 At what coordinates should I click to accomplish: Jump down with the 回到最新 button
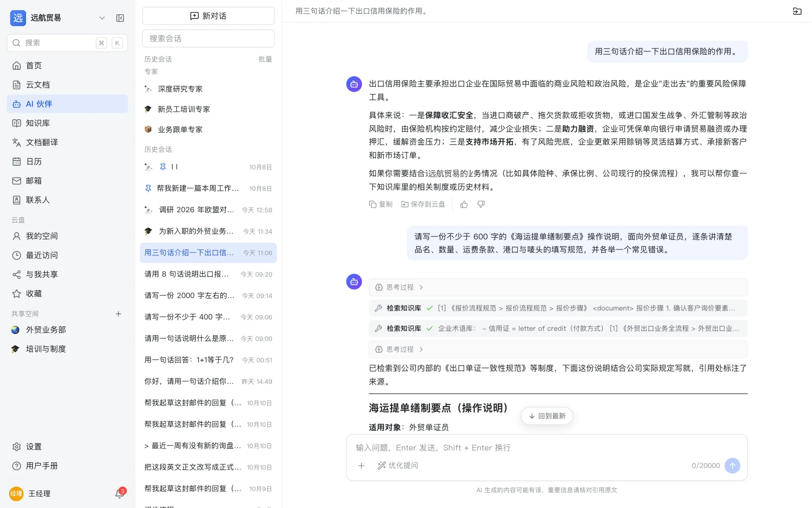(547, 416)
